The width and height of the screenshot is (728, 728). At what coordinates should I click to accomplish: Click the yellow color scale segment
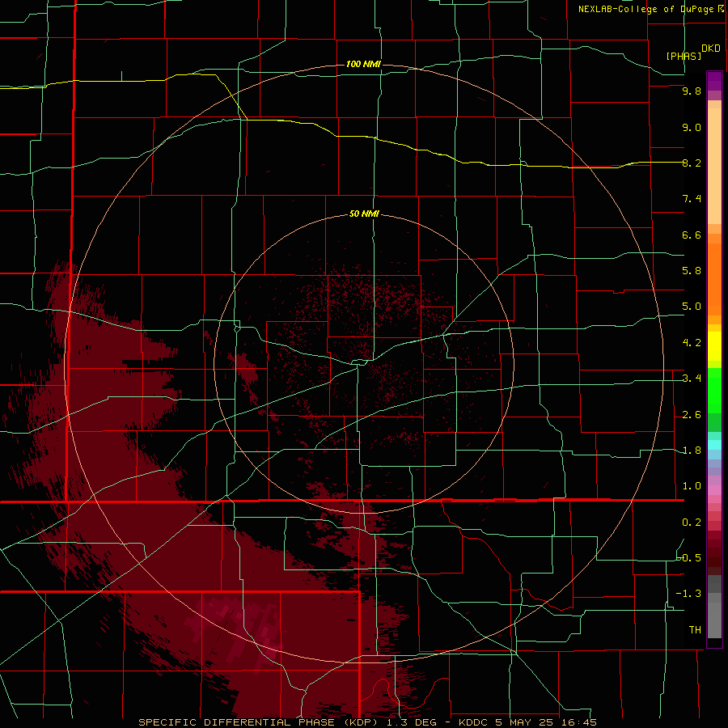click(x=714, y=346)
